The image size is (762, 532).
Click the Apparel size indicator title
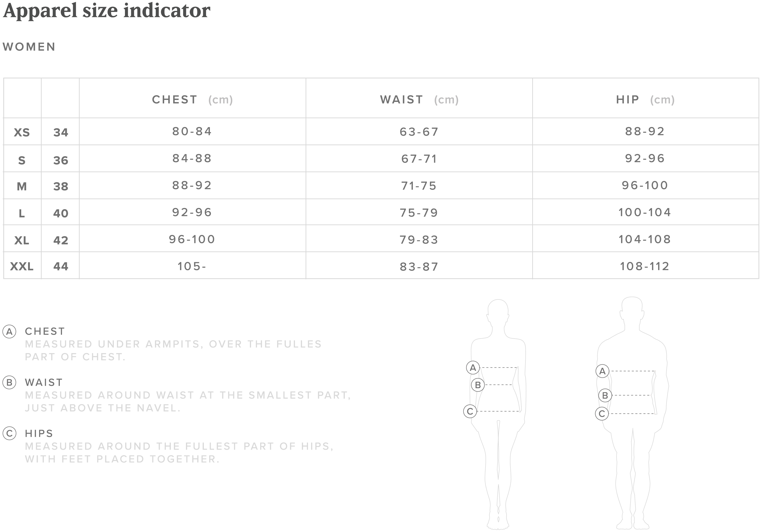click(x=107, y=11)
